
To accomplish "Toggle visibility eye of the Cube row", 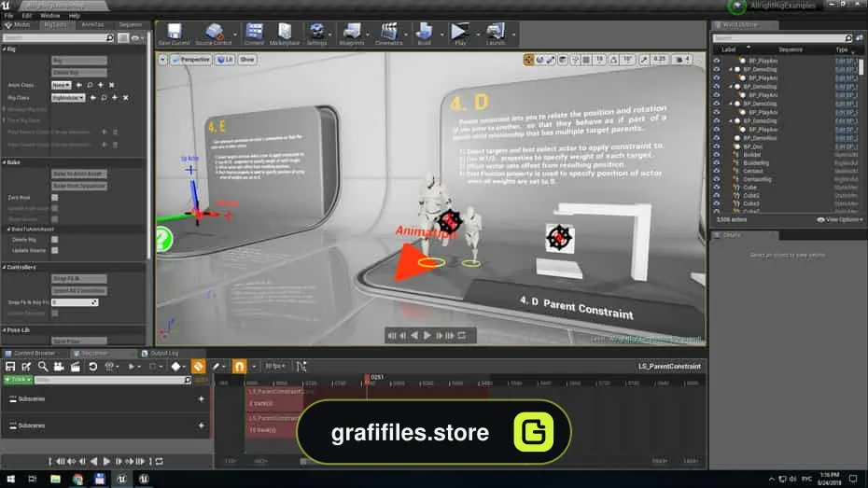I will tap(717, 188).
